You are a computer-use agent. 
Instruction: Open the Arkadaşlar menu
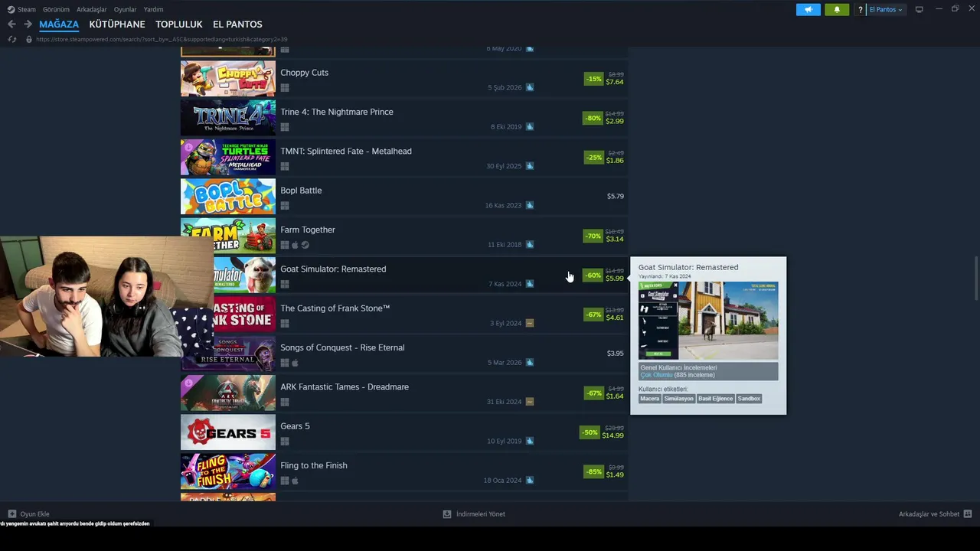point(92,9)
